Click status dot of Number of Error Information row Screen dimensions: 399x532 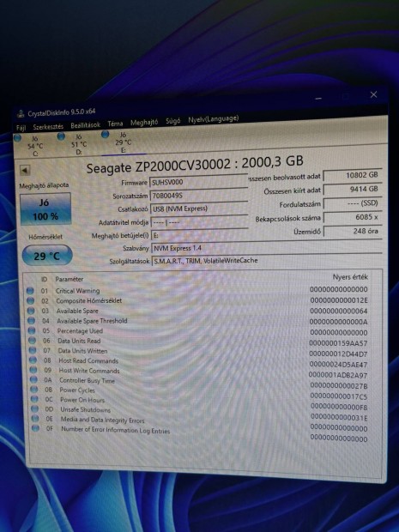35,428
